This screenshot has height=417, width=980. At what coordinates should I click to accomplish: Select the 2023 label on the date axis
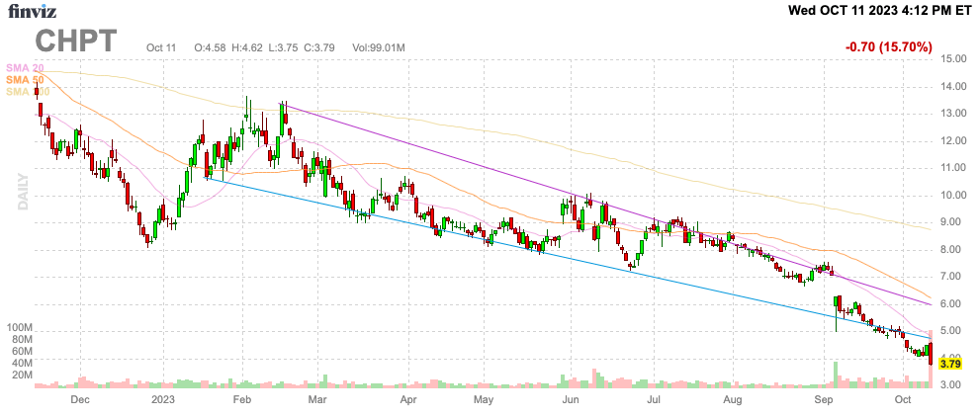(163, 400)
